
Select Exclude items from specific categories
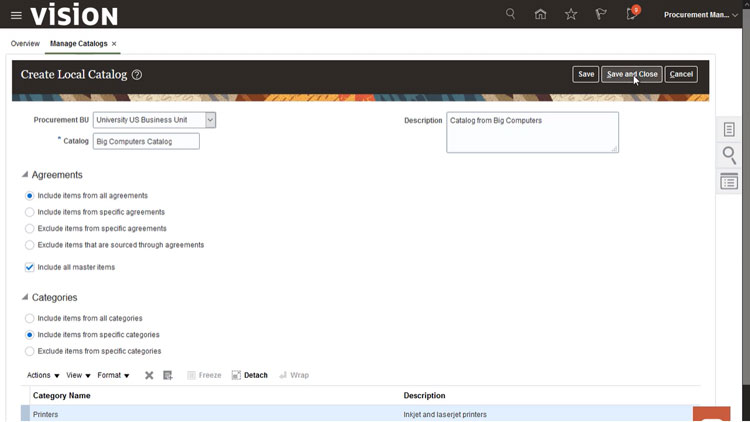click(30, 351)
